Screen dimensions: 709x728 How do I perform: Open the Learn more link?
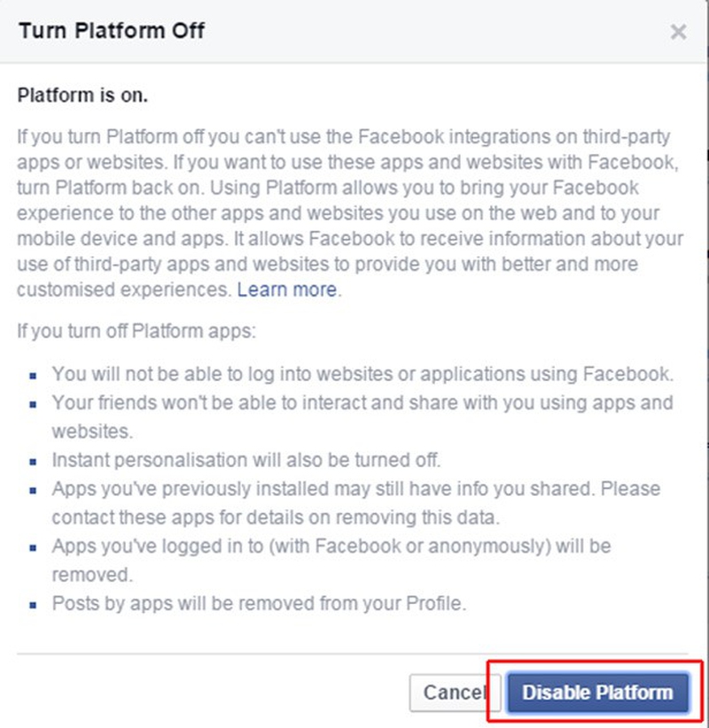(x=286, y=290)
